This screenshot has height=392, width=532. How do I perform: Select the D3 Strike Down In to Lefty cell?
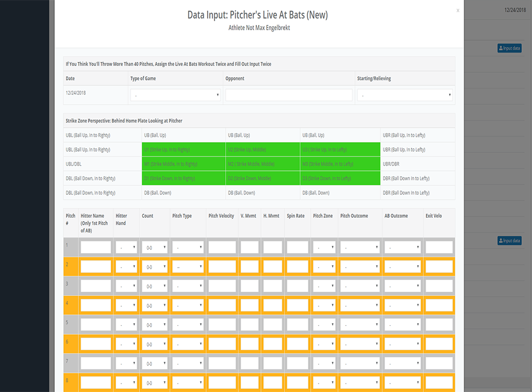click(x=340, y=178)
